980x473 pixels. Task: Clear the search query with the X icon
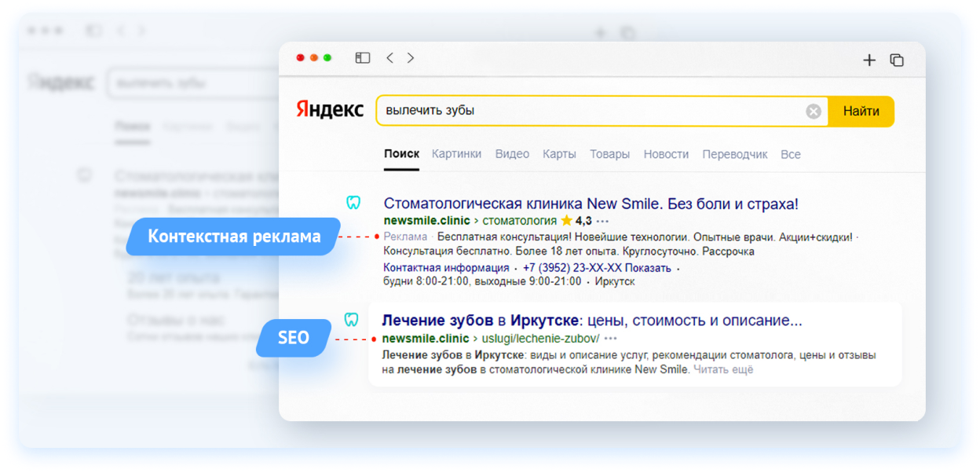click(x=814, y=112)
